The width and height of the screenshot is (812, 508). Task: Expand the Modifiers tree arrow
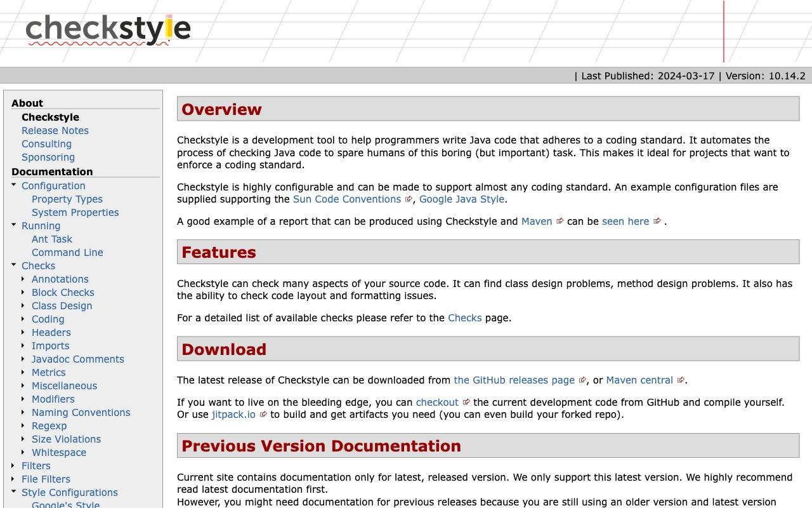(23, 399)
